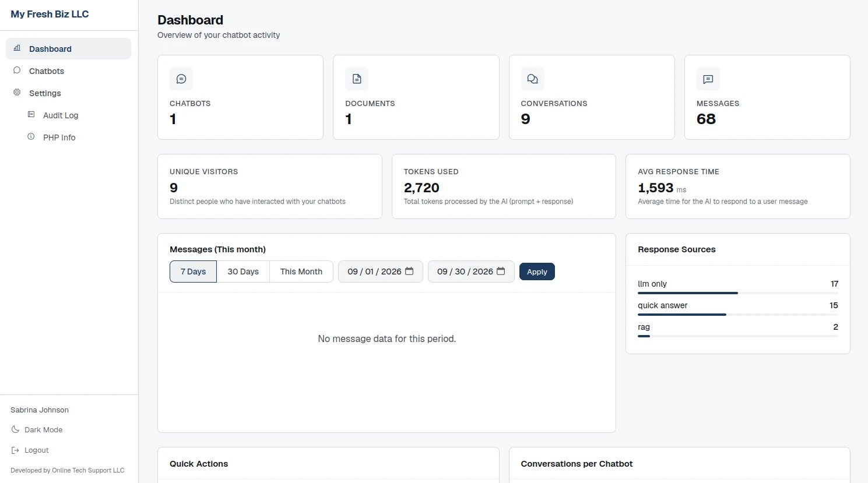868x483 pixels.
Task: Click the Unique Visitors heading
Action: coord(203,171)
